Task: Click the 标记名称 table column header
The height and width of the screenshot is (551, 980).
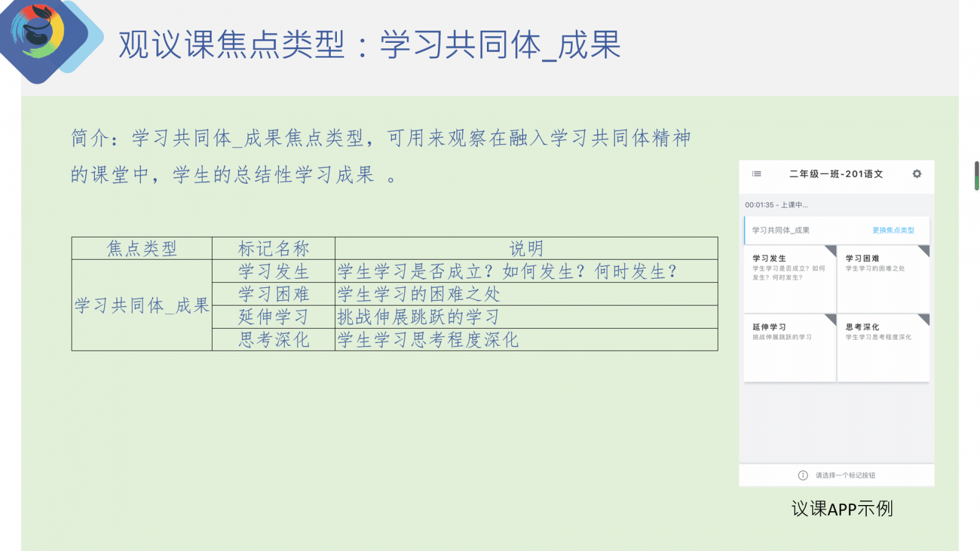Action: point(273,249)
